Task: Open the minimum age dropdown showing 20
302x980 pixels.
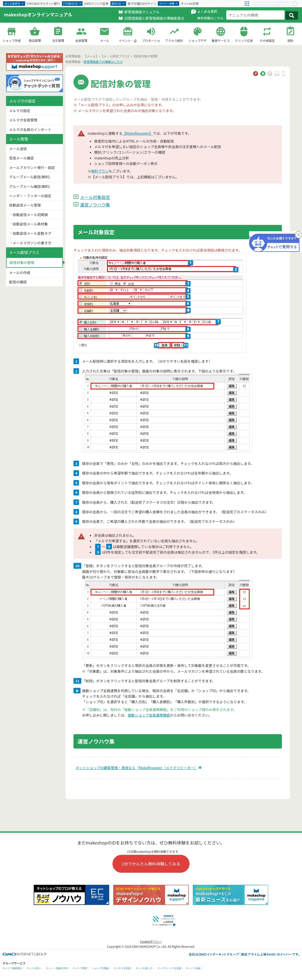Action: pyautogui.click(x=114, y=290)
